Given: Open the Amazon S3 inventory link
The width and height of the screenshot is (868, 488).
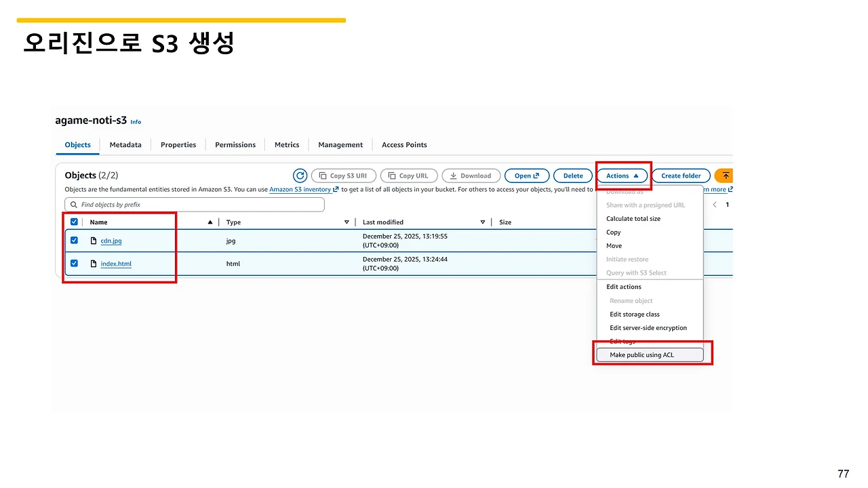Looking at the screenshot, I should tap(304, 190).
